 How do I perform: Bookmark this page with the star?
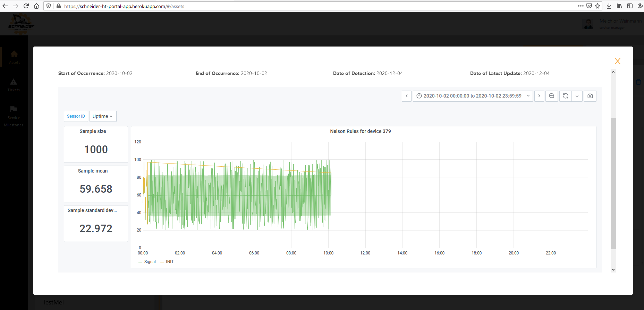[598, 6]
